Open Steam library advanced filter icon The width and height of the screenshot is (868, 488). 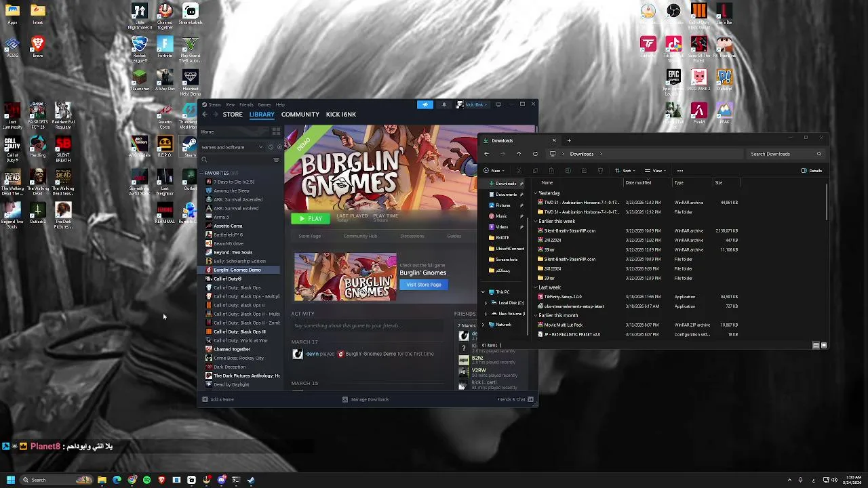(x=276, y=160)
